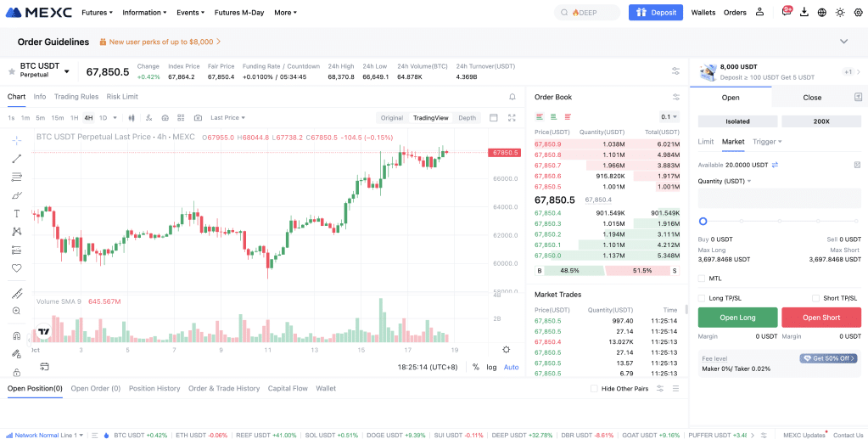Open the calculator icon next to Available
The image size is (868, 439).
(858, 165)
